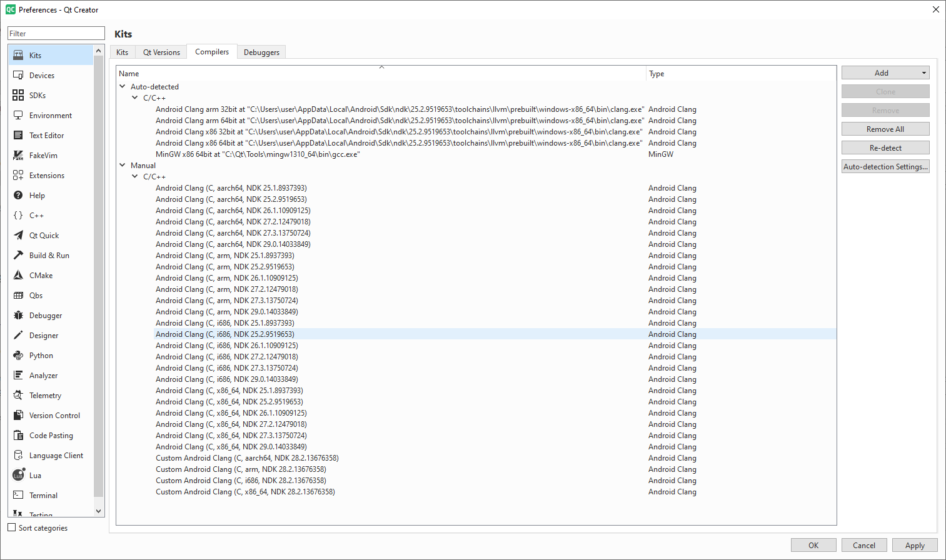Select the Text Editor icon

click(18, 135)
